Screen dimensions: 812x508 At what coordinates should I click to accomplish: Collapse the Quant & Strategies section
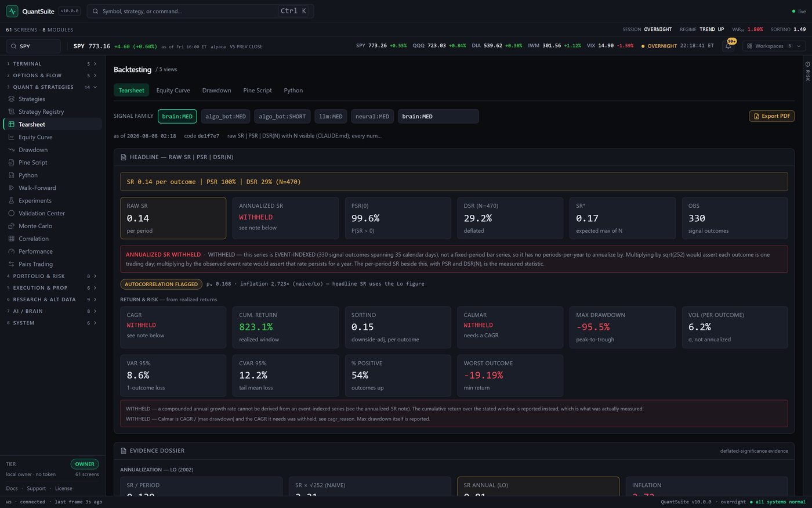pyautogui.click(x=52, y=87)
